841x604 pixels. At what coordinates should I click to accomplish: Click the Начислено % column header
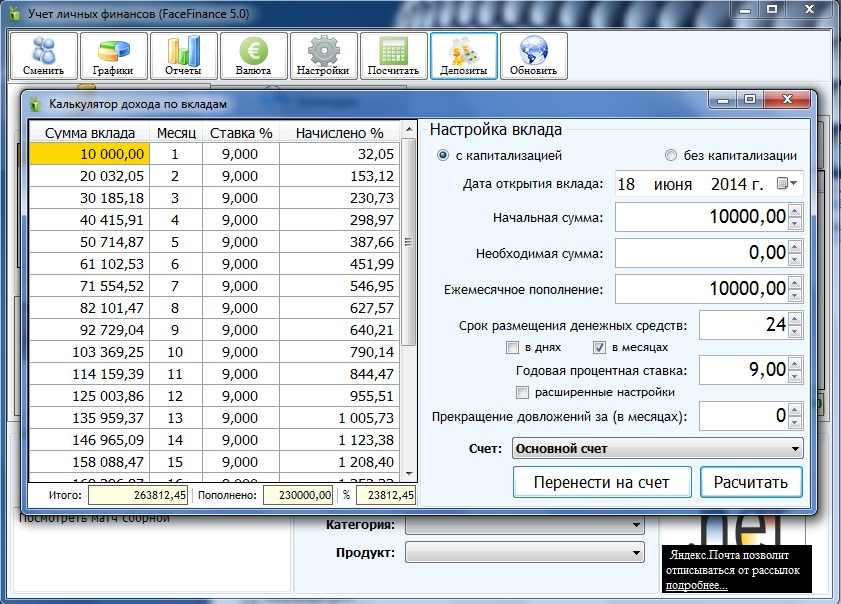pyautogui.click(x=340, y=132)
